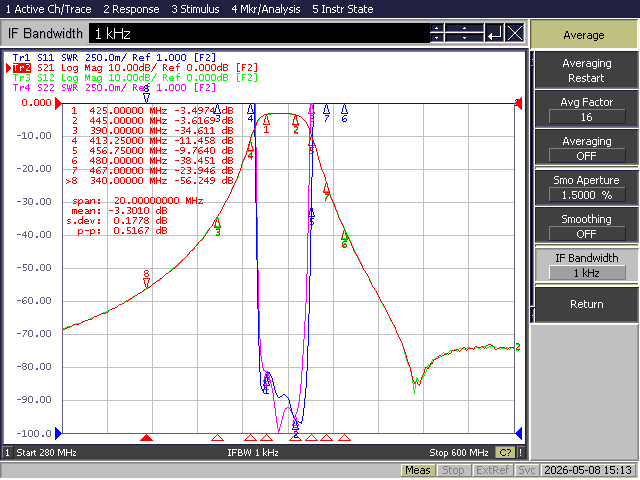Click red marker 7 on right skirt
The height and width of the screenshot is (480, 640).
[327, 191]
